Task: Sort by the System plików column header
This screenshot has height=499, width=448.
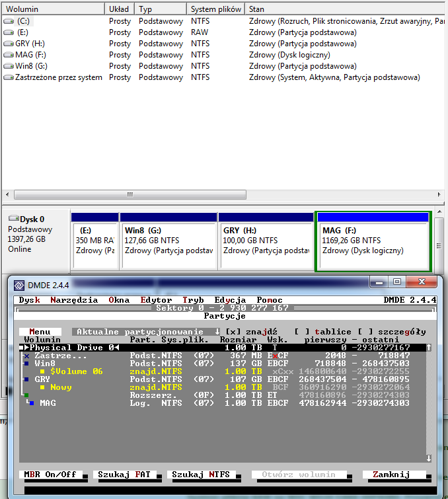Action: pos(215,9)
